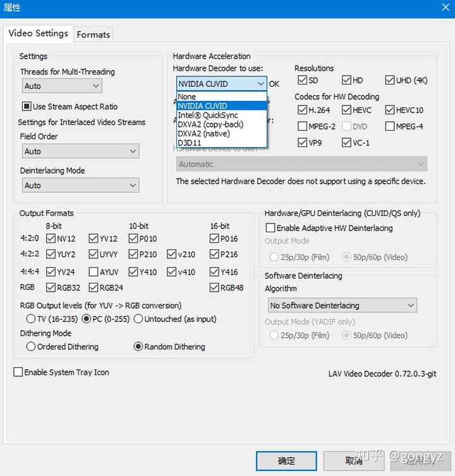Switch to the Formats tab
The width and height of the screenshot is (455, 476).
click(94, 35)
